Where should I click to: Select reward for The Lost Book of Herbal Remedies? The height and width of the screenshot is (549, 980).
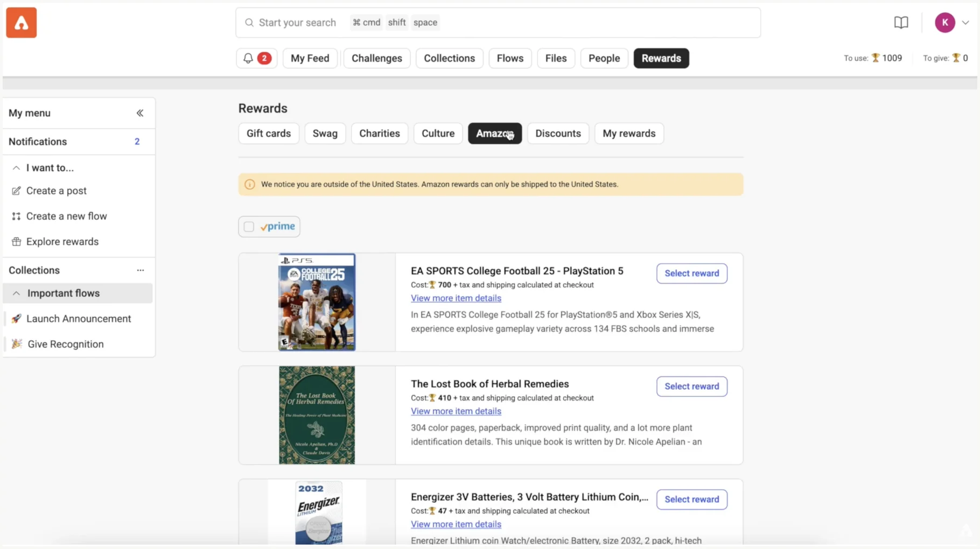click(x=692, y=386)
